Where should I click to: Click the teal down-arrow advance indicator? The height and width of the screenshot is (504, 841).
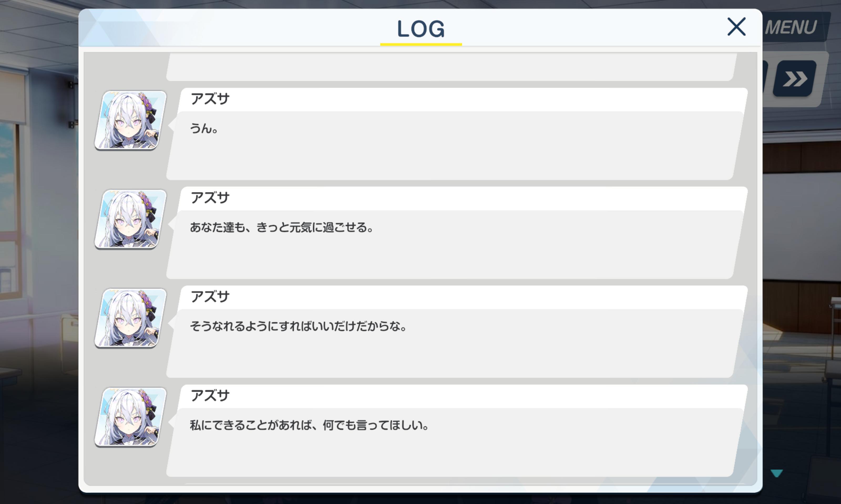point(777,473)
